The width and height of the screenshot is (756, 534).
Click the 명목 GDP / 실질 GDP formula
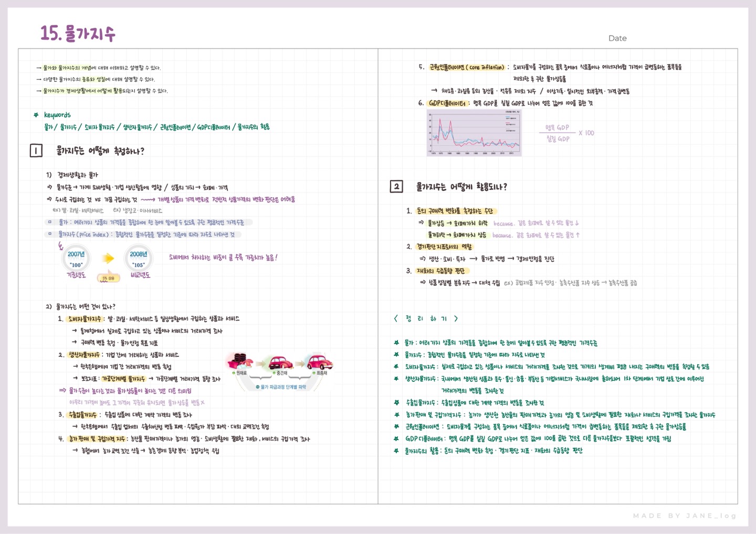(x=556, y=133)
